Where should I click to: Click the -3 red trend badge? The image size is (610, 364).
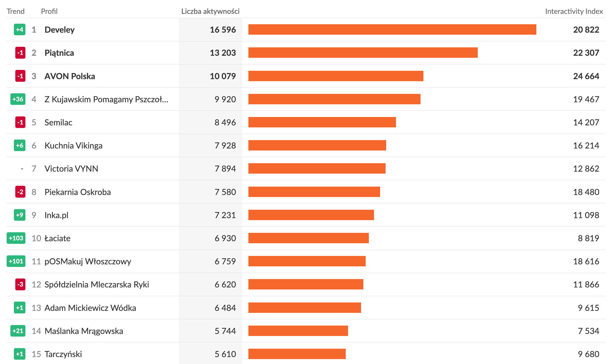coord(20,285)
